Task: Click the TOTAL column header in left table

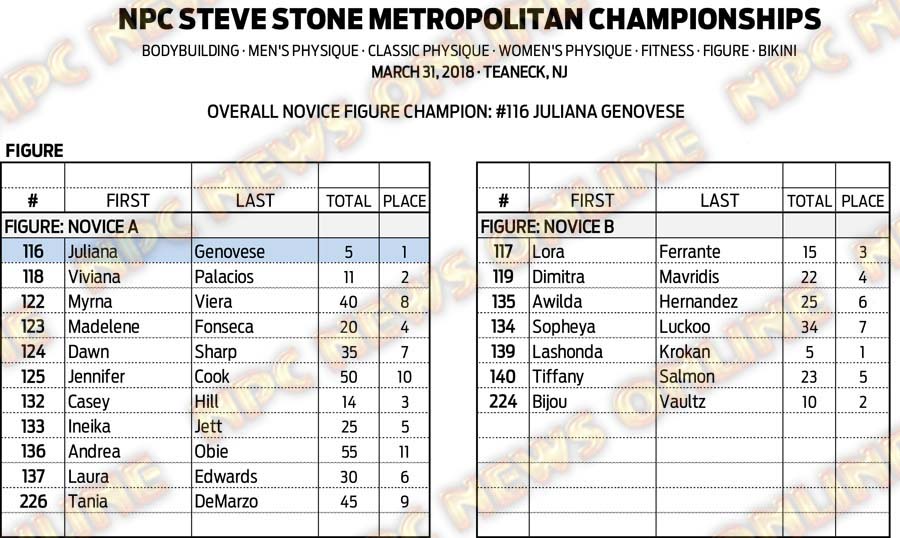Action: pyautogui.click(x=348, y=201)
